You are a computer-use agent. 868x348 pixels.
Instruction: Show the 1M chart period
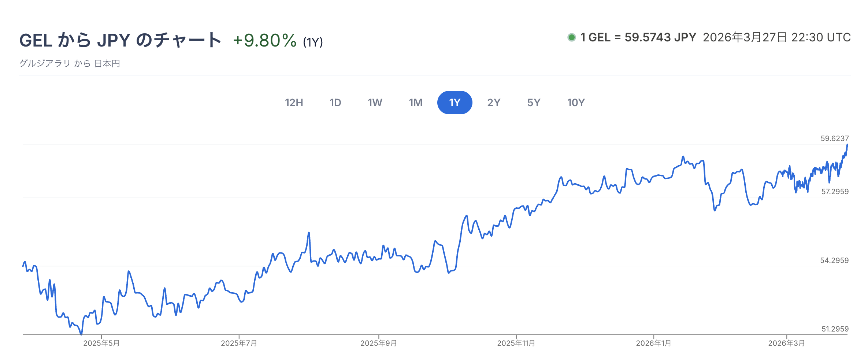(x=415, y=103)
